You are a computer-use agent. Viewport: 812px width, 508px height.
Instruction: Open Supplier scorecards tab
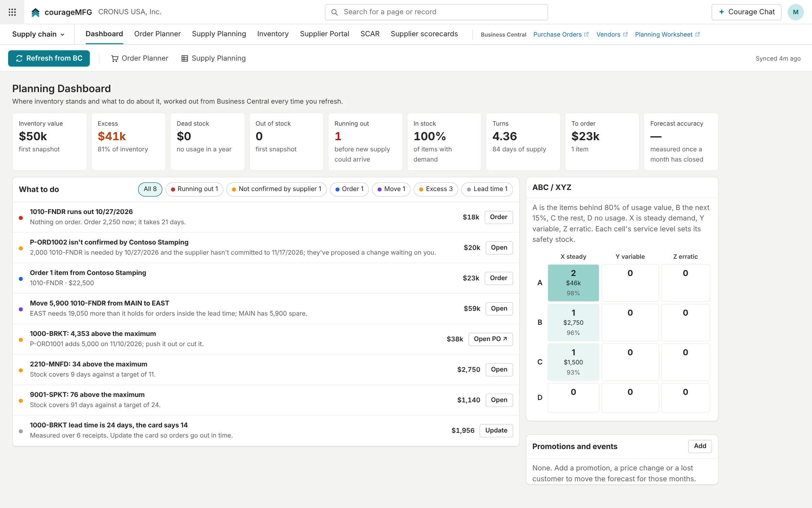coord(424,34)
